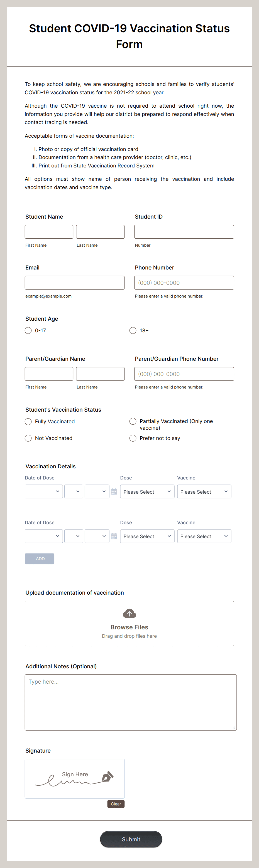Open the calendar picker for first Date of Dose
Viewport: 259px width, 868px height.
pyautogui.click(x=114, y=492)
